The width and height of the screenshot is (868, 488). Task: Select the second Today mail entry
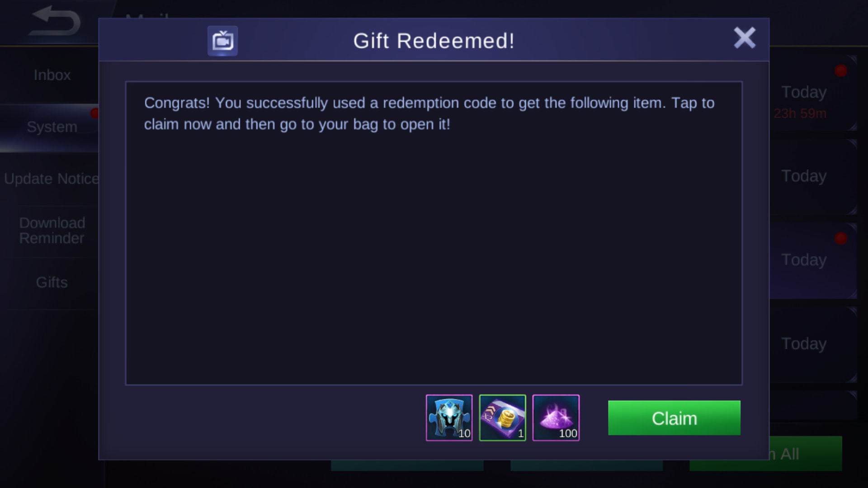(x=813, y=176)
